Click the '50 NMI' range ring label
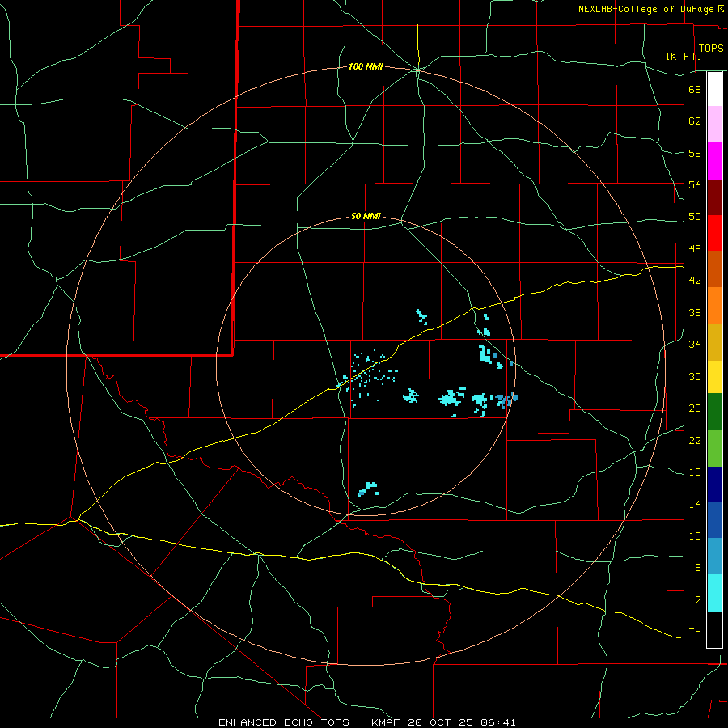The image size is (728, 728). [x=366, y=216]
